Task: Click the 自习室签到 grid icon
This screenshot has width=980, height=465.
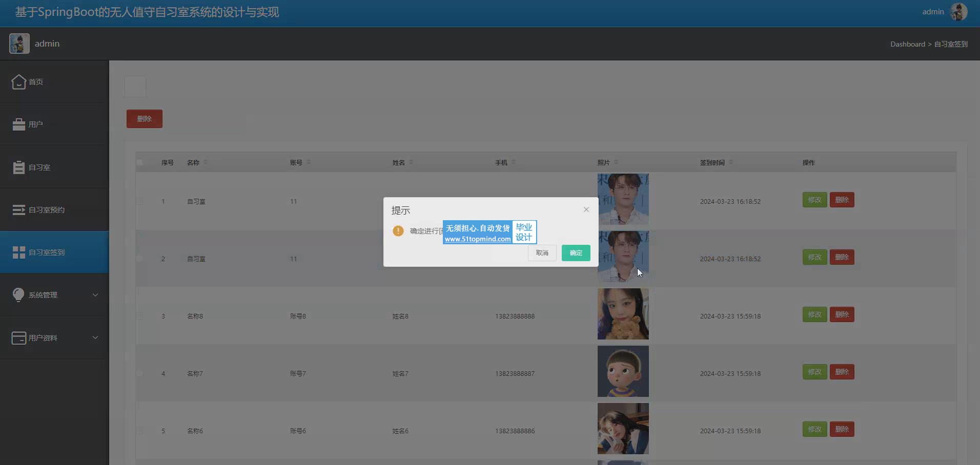Action: [19, 252]
